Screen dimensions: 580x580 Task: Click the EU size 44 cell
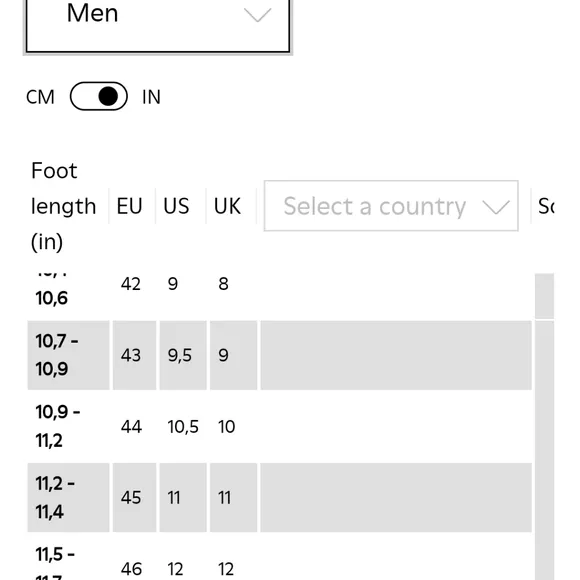click(x=131, y=426)
